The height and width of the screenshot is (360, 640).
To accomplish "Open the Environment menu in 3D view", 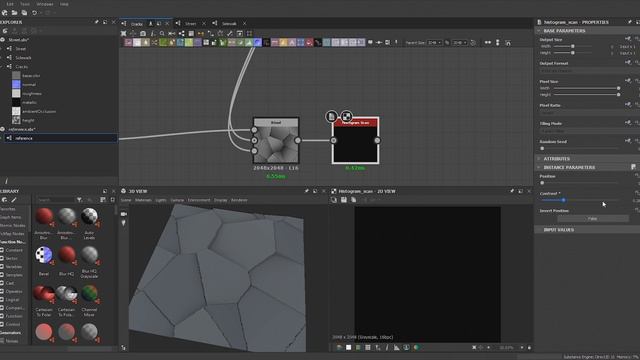I will coord(199,200).
